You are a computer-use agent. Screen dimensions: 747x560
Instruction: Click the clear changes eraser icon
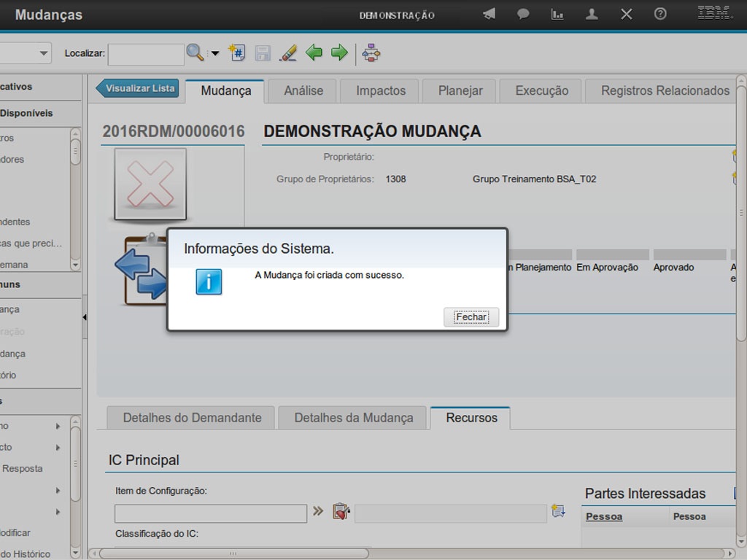click(x=288, y=52)
